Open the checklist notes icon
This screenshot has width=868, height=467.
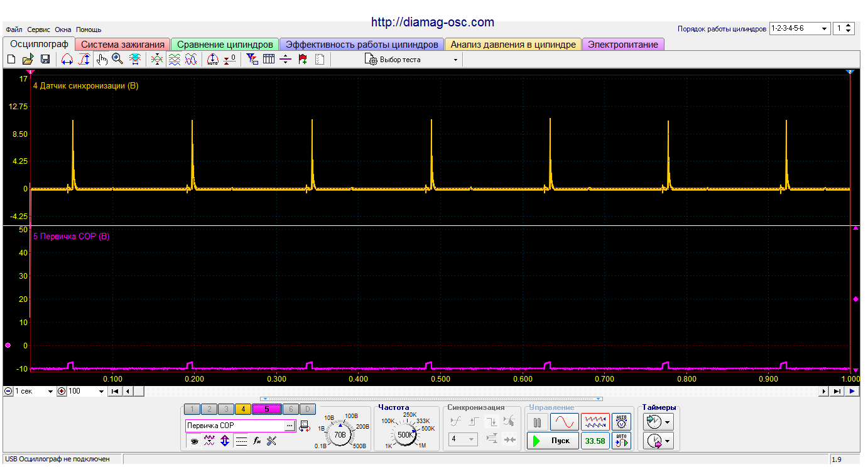(x=320, y=60)
